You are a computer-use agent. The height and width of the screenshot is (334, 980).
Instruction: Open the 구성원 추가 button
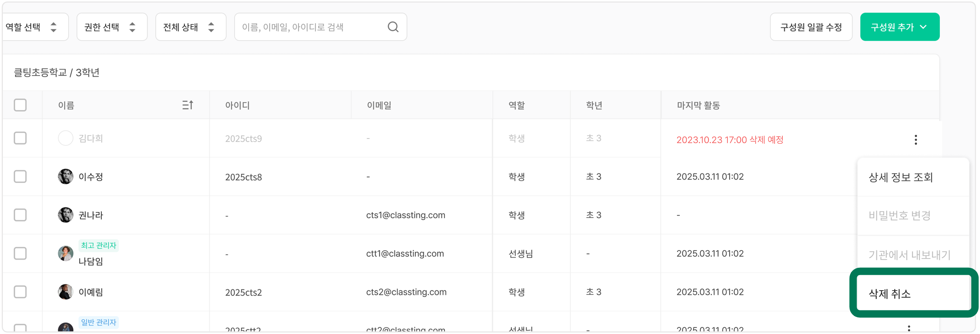[x=899, y=27]
